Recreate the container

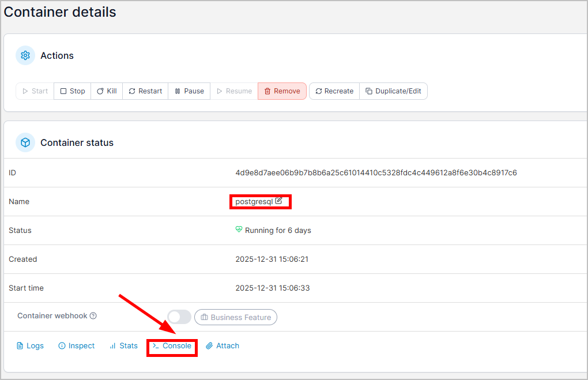(334, 91)
